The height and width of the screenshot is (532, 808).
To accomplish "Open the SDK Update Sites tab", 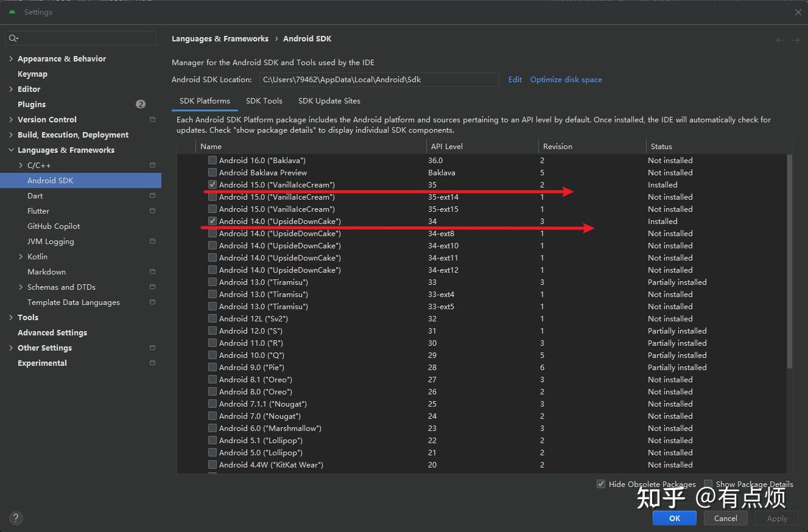I will click(329, 101).
